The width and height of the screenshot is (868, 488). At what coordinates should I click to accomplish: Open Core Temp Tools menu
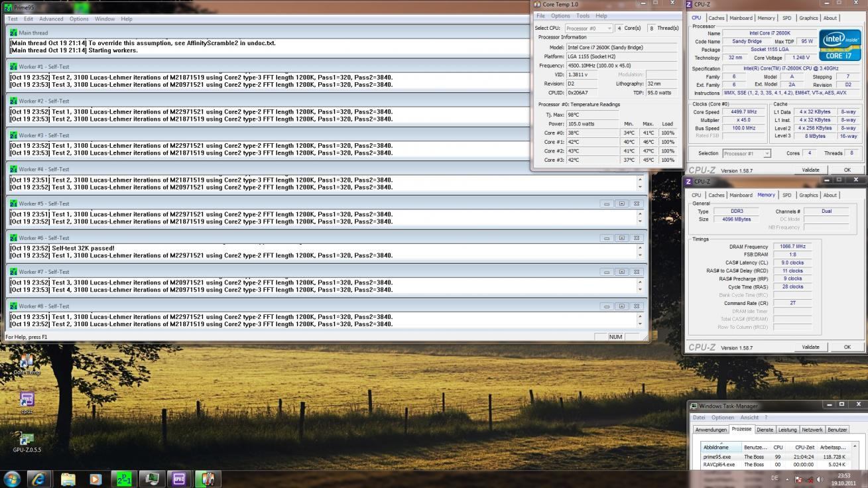583,16
